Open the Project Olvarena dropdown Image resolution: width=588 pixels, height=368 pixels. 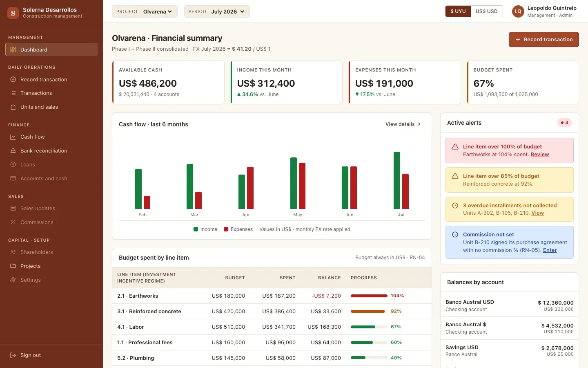pos(145,11)
